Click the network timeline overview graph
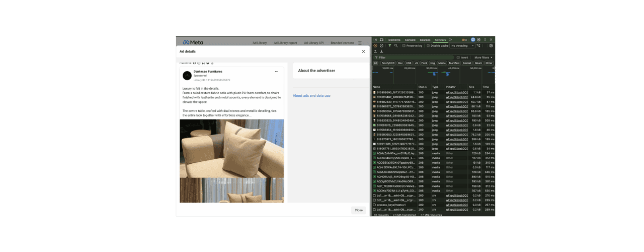 433,75
